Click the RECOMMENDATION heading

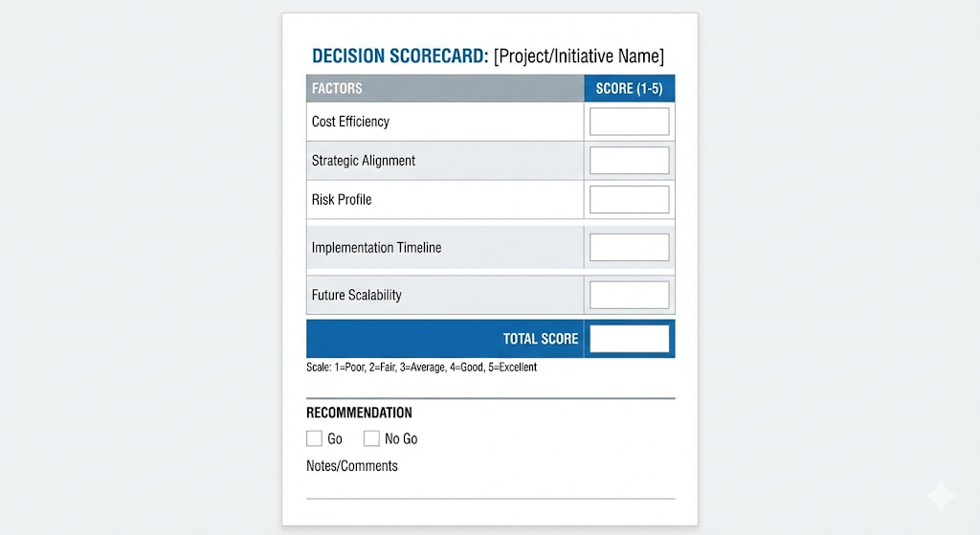[359, 412]
